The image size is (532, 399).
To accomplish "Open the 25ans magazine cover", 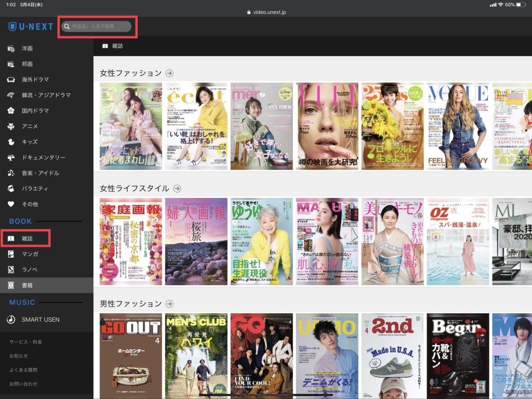I will [393, 126].
